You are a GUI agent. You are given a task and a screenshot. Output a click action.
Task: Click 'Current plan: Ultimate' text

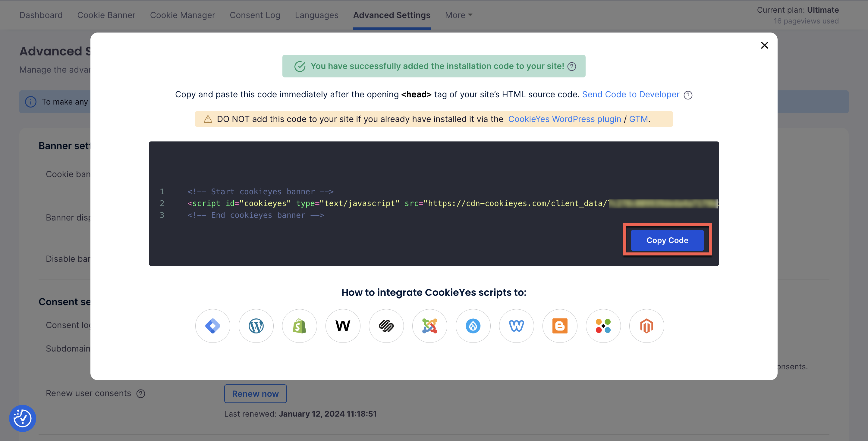coord(797,10)
